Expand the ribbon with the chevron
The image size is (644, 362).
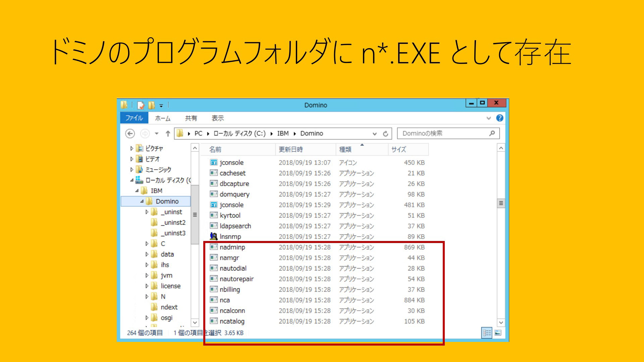[489, 118]
